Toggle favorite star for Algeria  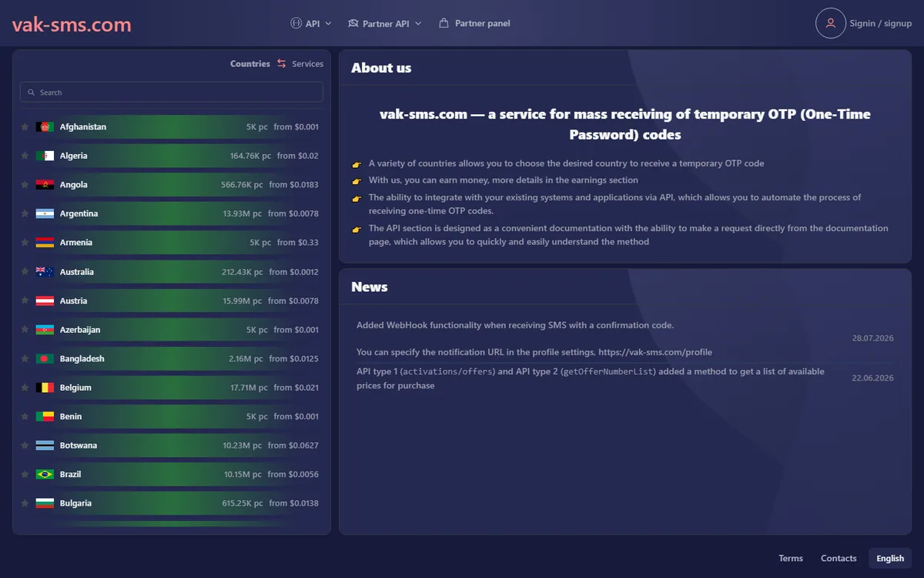tap(25, 156)
